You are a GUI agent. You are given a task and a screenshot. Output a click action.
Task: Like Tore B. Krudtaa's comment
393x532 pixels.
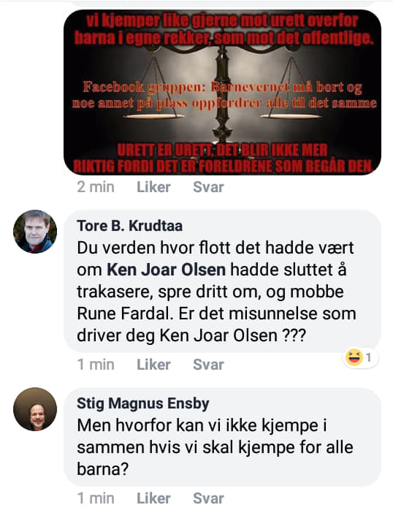point(153,365)
